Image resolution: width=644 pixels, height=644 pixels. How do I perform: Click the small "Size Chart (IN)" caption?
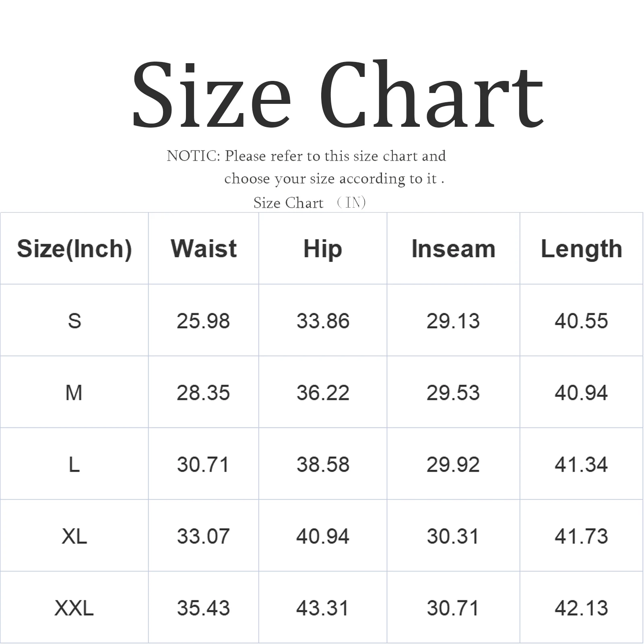point(310,202)
